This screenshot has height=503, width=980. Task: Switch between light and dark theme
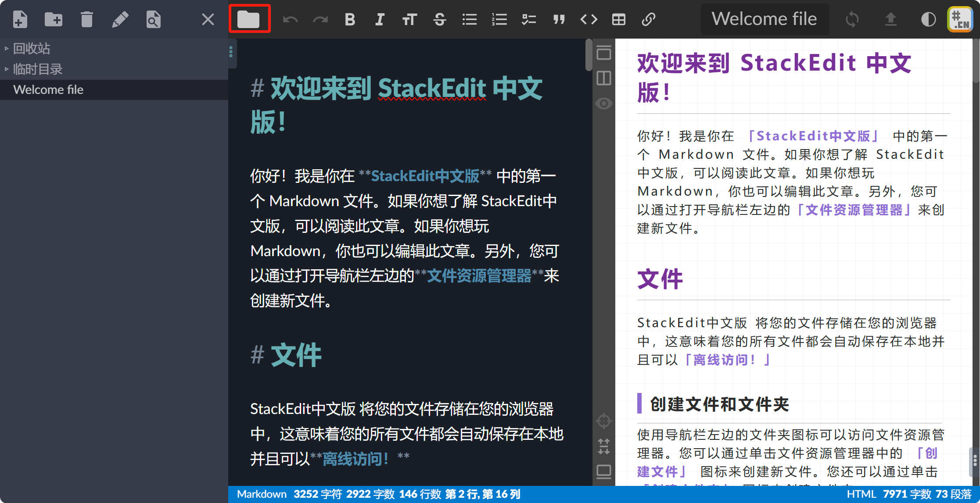(928, 19)
